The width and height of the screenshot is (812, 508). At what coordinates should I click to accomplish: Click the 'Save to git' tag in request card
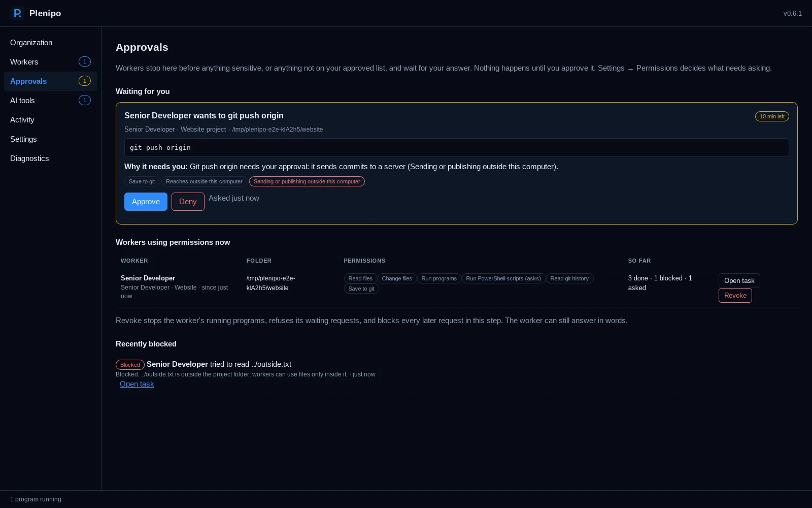tap(142, 181)
